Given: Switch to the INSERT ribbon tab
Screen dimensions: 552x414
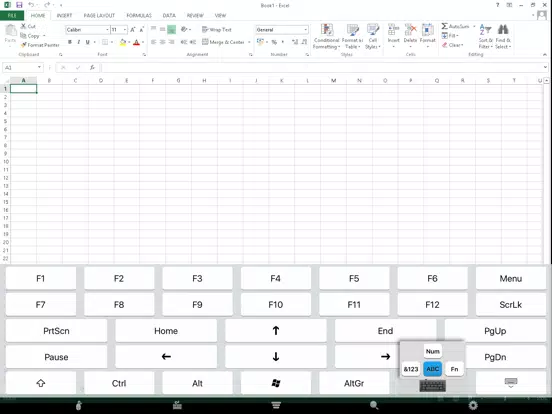Looking at the screenshot, I should [x=64, y=15].
